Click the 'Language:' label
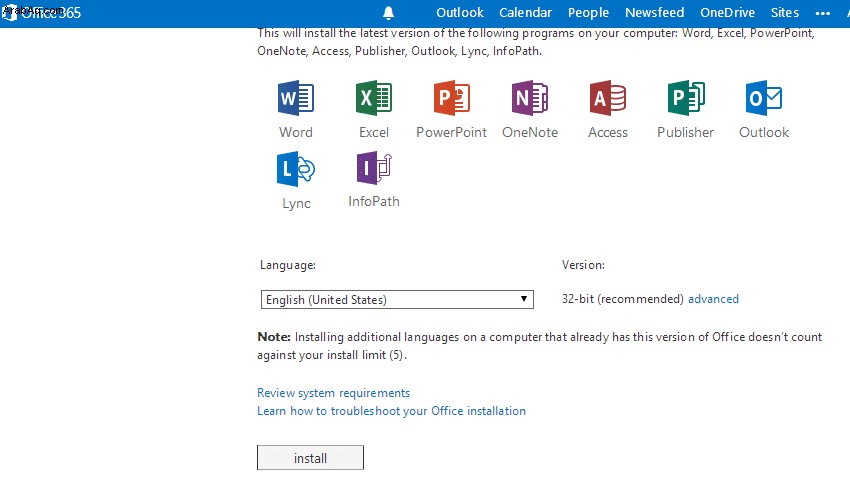850x504 pixels. [x=288, y=265]
